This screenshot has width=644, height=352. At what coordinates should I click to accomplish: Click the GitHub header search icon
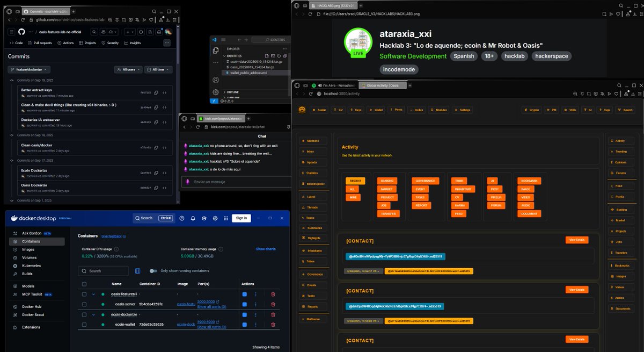click(94, 32)
